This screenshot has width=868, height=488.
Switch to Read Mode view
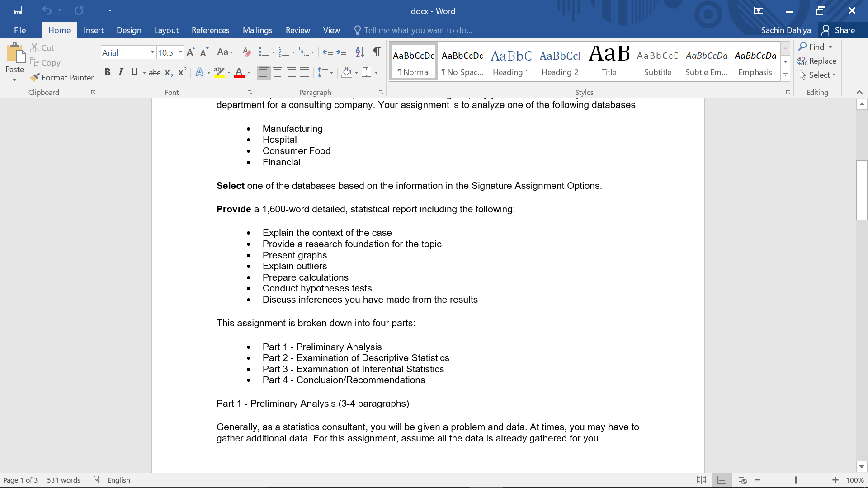[x=701, y=480]
